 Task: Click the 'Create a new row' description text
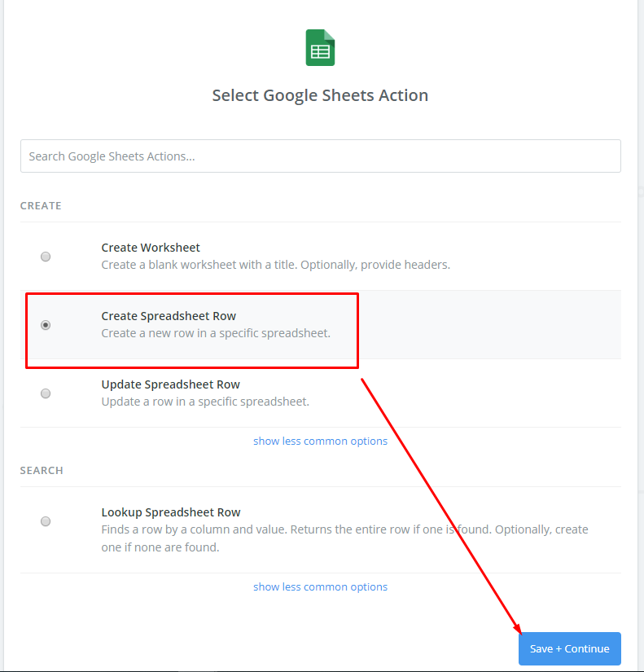[216, 333]
